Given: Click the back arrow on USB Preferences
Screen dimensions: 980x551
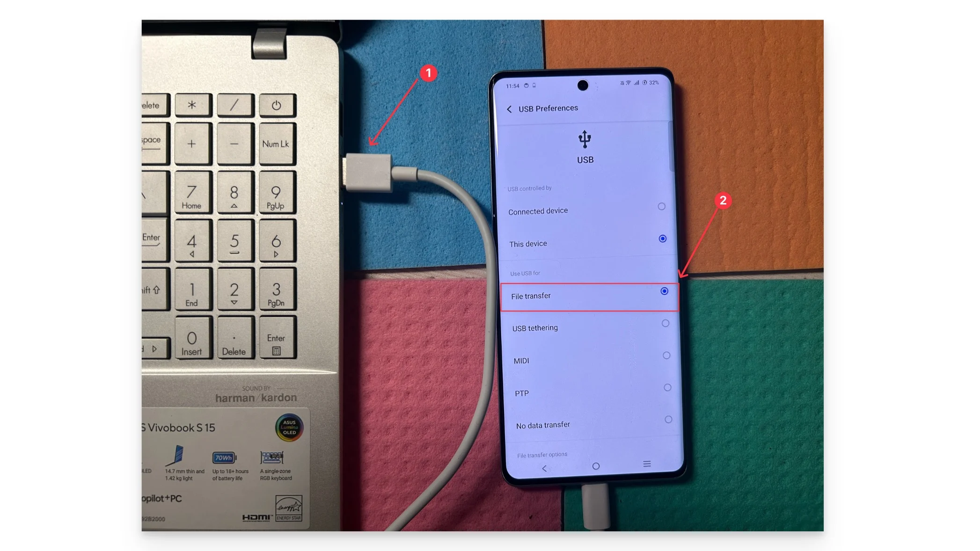Looking at the screenshot, I should coord(510,109).
